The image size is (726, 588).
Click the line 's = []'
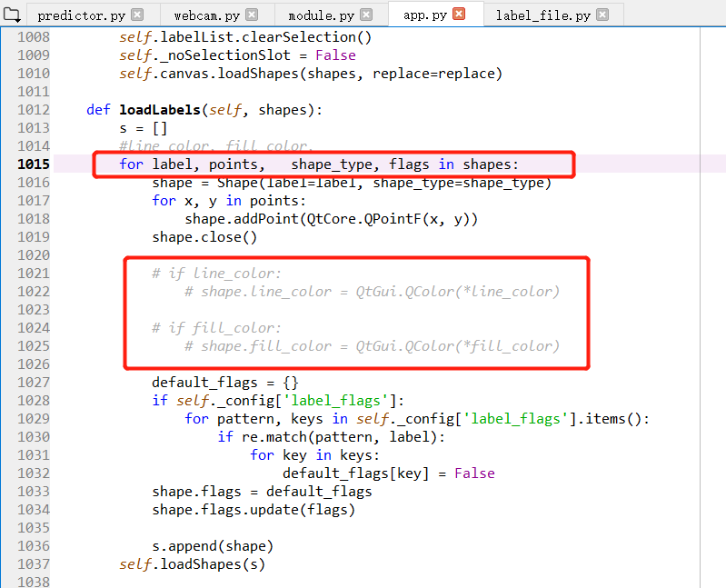[x=143, y=128]
